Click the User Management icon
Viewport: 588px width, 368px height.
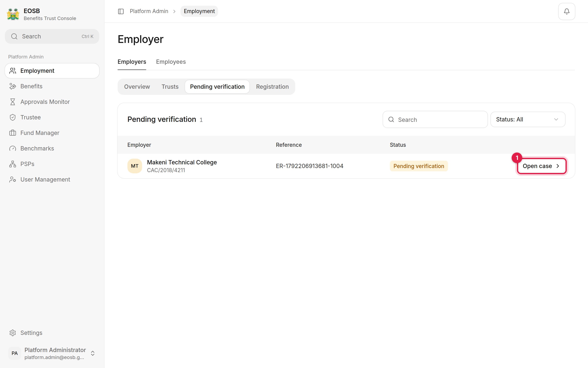[13, 180]
